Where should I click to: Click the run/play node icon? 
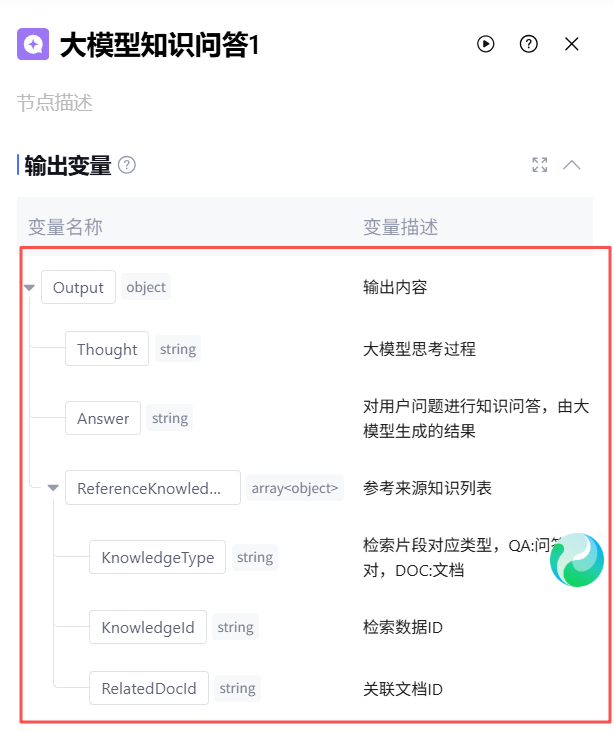[486, 44]
